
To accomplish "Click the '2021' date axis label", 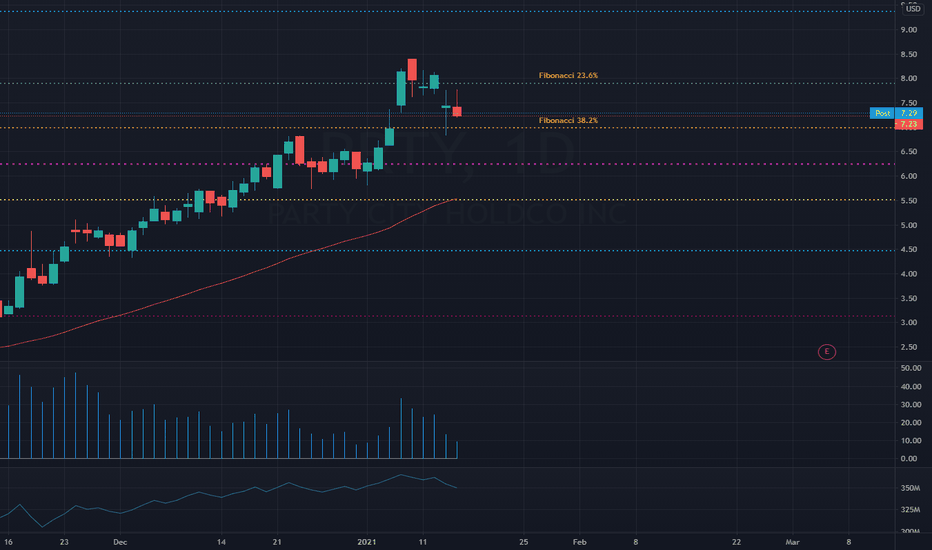I will [367, 542].
